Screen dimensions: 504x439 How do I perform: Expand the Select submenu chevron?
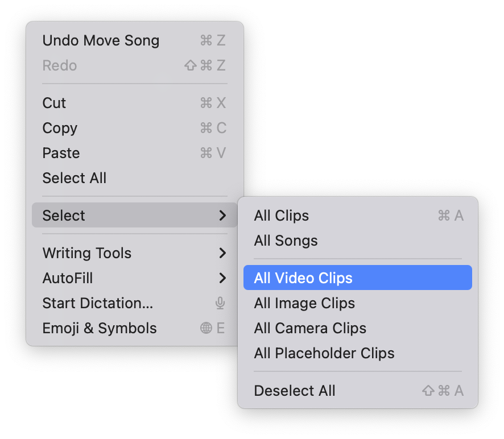click(x=224, y=216)
